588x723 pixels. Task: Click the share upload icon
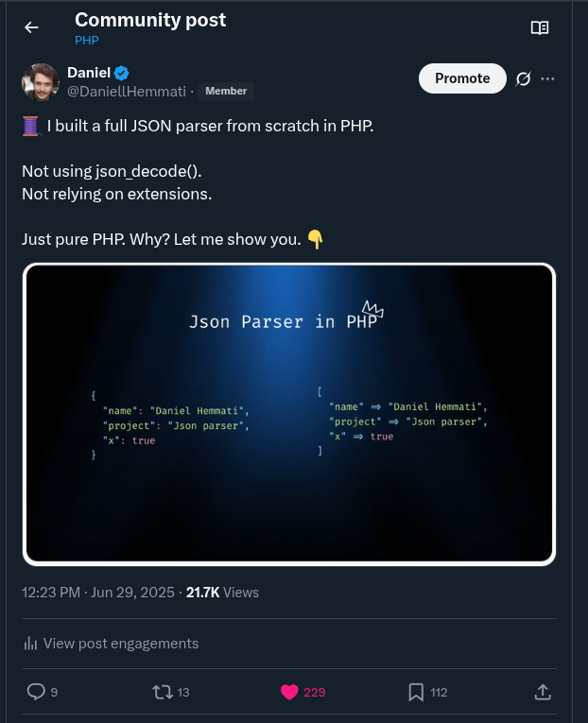pos(543,692)
